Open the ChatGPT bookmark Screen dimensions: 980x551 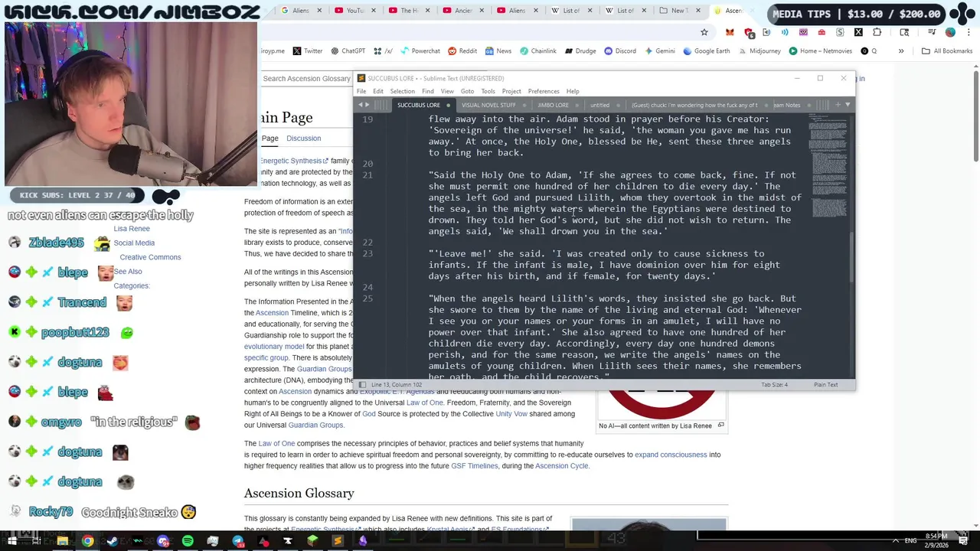point(348,51)
